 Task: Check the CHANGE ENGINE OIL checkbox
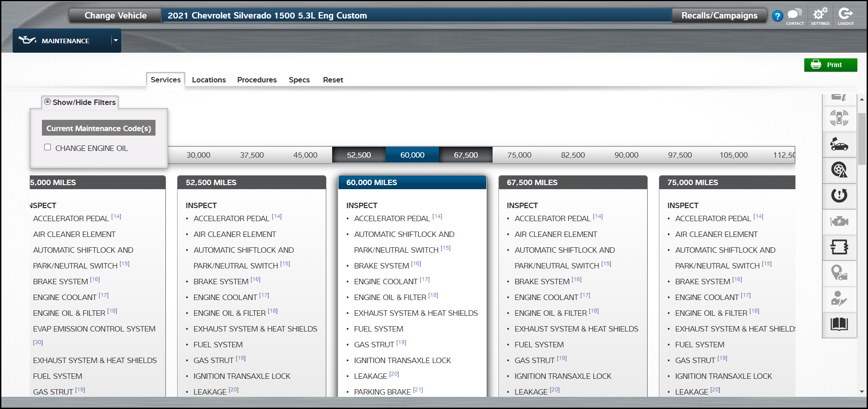47,147
